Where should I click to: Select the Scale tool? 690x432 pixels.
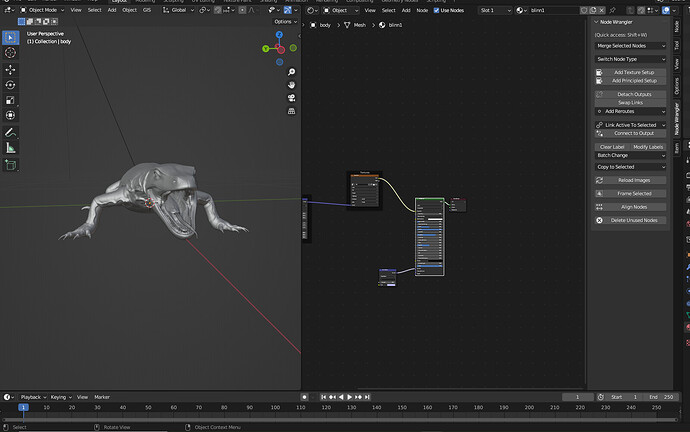[10, 100]
